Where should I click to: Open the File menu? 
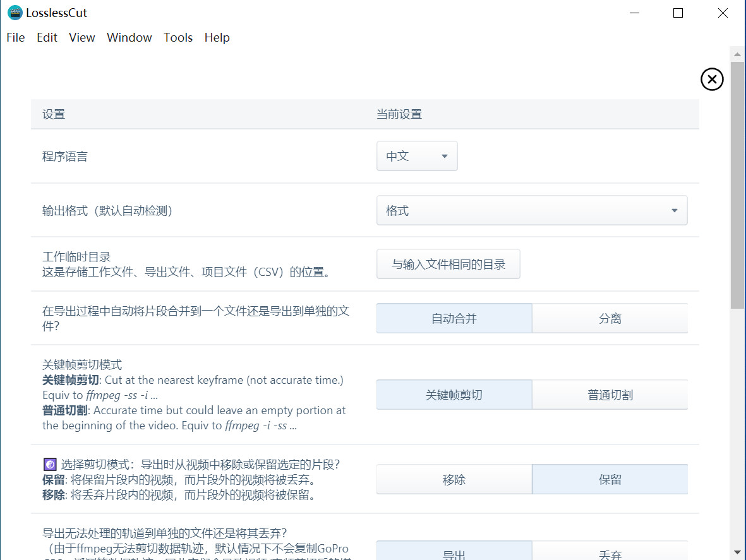[x=16, y=38]
